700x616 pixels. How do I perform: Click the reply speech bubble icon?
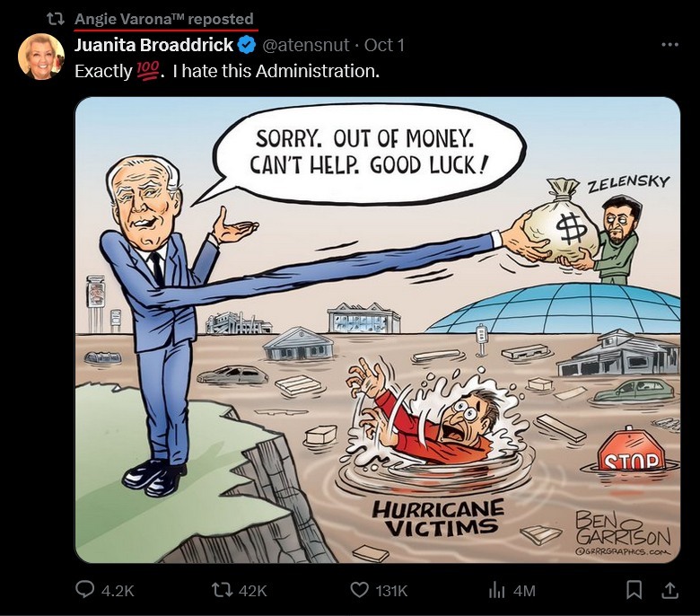[85, 589]
